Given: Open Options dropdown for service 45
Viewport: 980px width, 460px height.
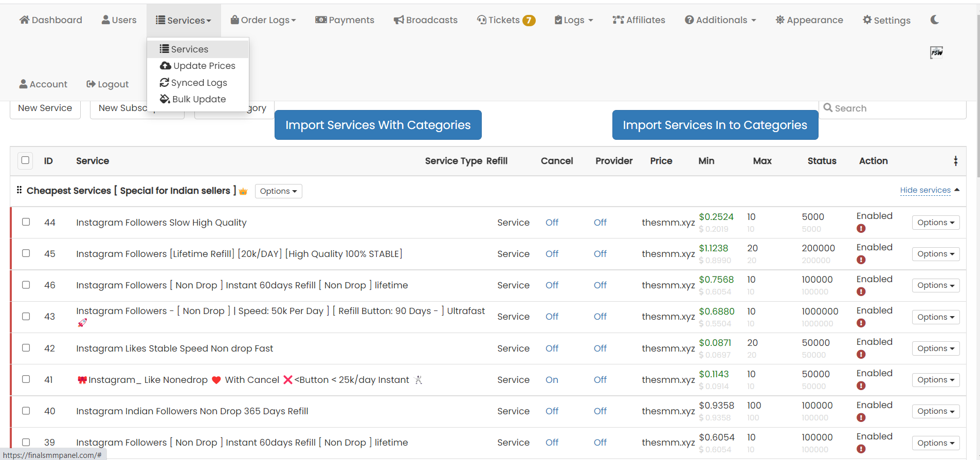Looking at the screenshot, I should [935, 254].
